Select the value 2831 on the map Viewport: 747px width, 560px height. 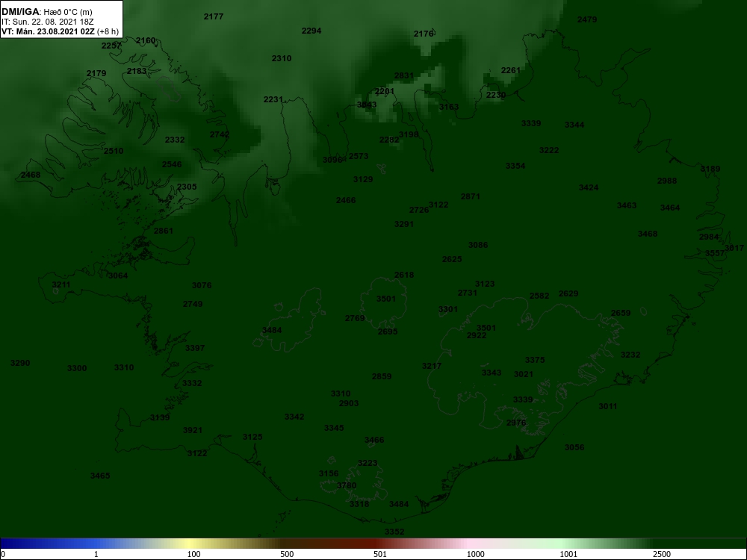(404, 75)
